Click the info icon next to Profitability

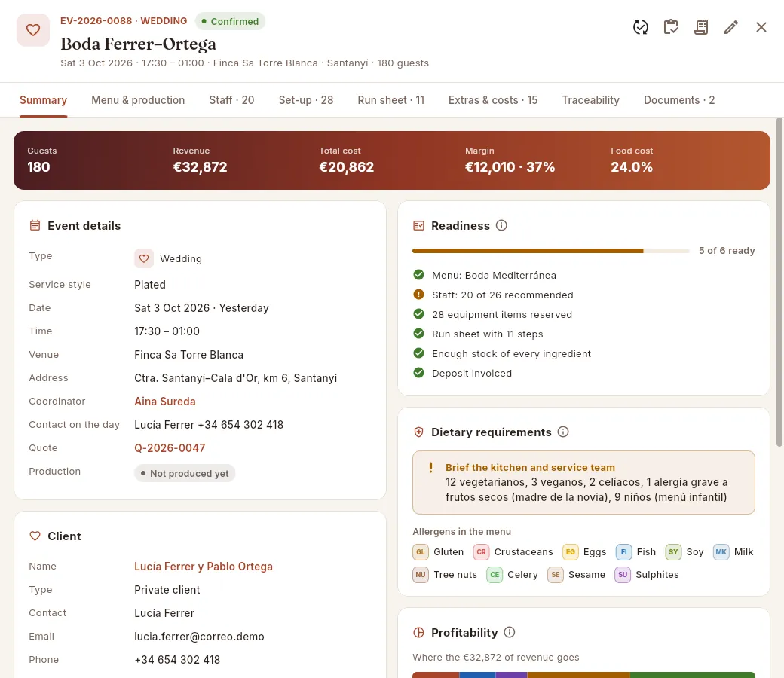[x=509, y=632]
